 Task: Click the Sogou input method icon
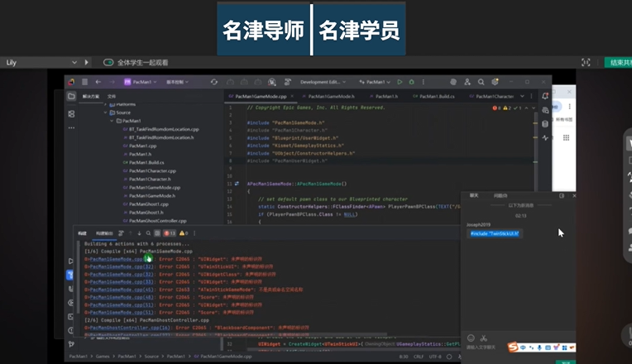(513, 346)
